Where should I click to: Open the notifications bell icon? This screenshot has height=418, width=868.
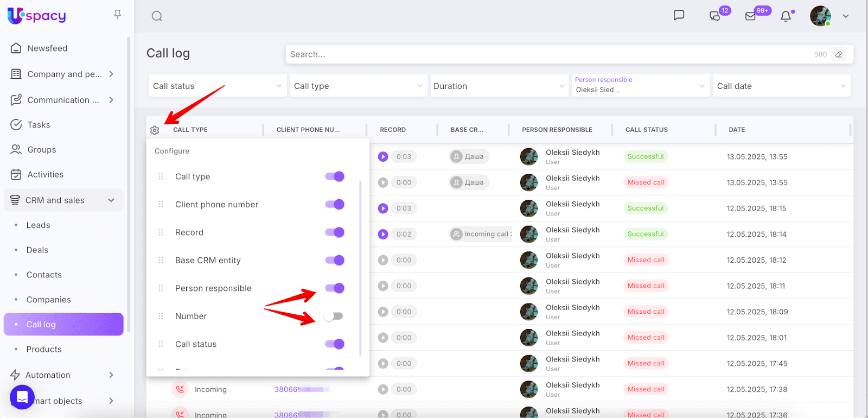pyautogui.click(x=786, y=16)
